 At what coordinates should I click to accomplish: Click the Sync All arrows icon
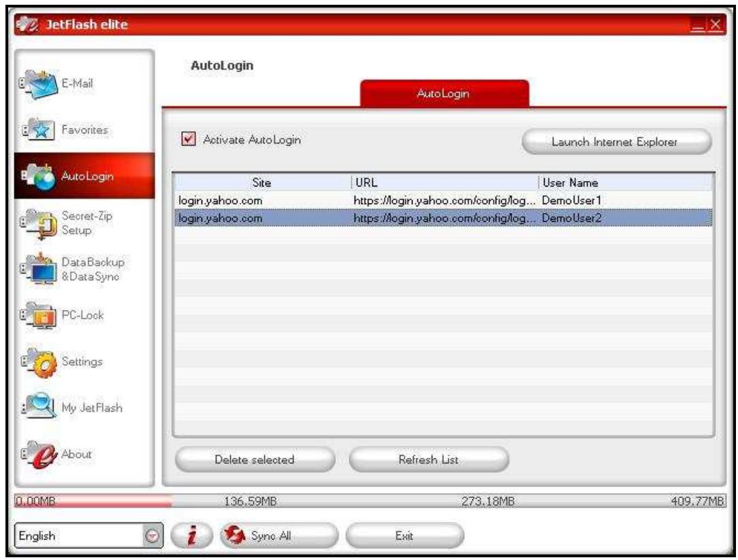235,535
